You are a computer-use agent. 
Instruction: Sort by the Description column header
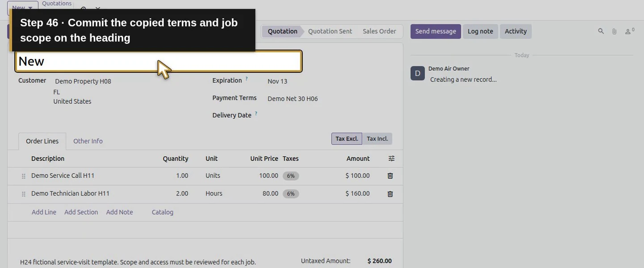(48, 159)
